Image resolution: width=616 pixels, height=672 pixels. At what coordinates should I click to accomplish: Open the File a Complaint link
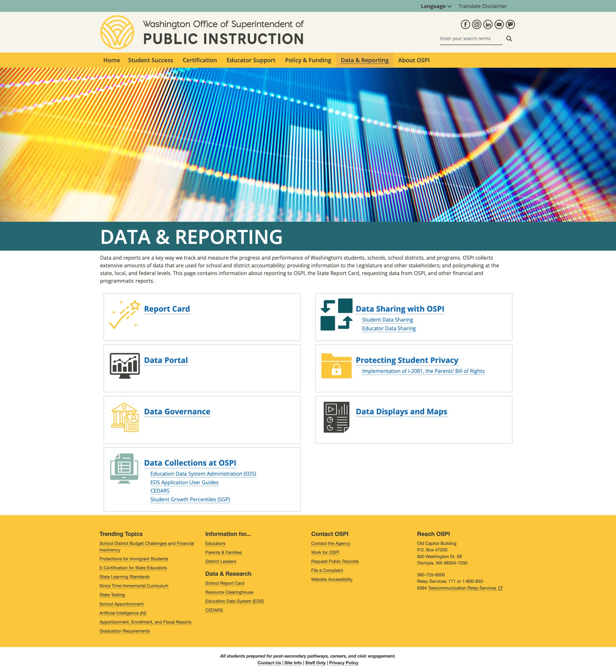tap(327, 571)
